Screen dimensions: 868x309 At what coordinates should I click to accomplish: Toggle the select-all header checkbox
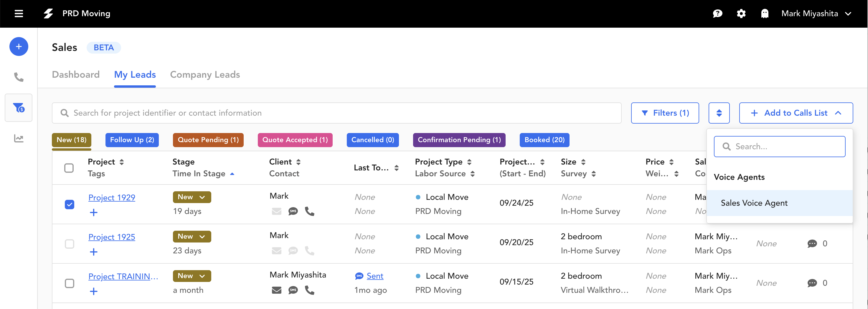coord(69,168)
